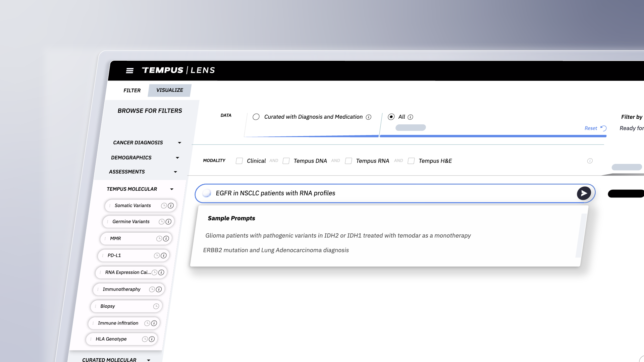The height and width of the screenshot is (362, 644).
Task: Click the glowing orb in the query box
Action: click(207, 193)
